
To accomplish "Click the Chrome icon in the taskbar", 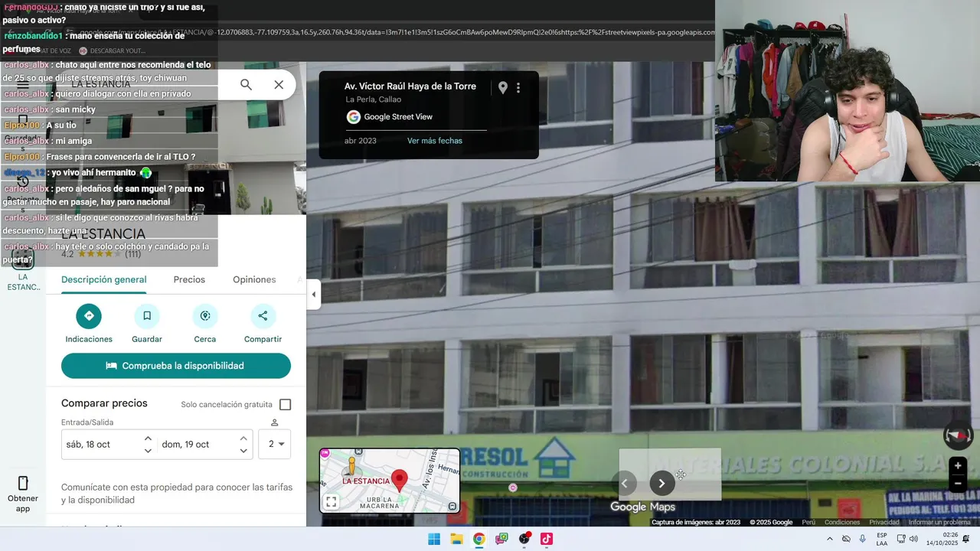I will [x=479, y=539].
